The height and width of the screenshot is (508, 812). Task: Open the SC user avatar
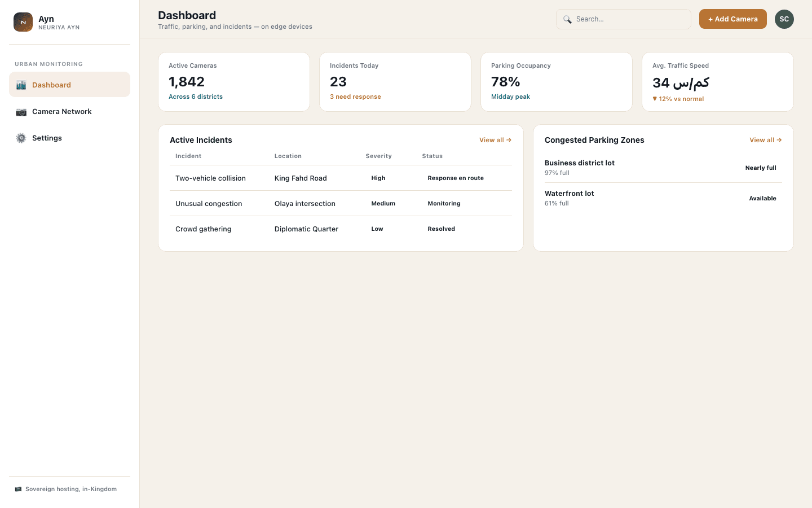click(784, 19)
